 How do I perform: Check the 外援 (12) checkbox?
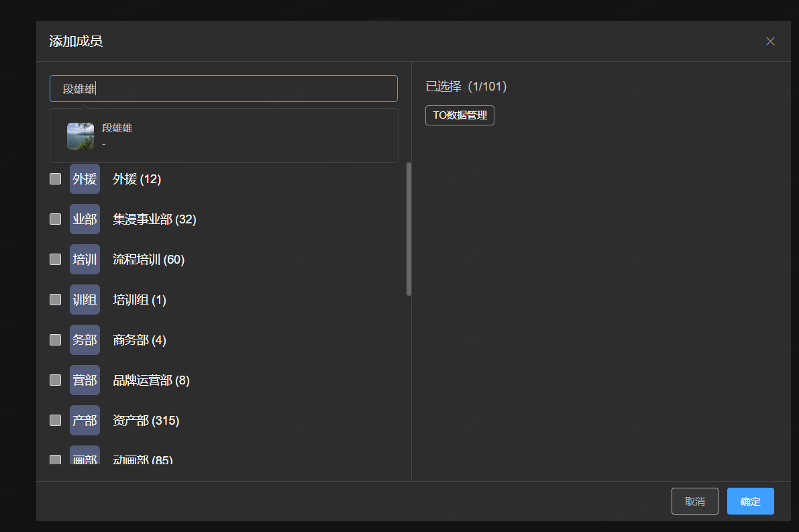(56, 179)
